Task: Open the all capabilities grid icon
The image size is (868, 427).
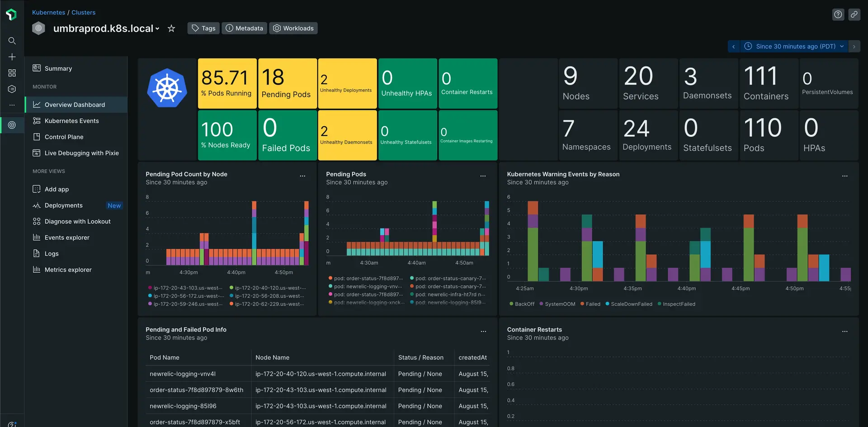Action: coord(12,73)
